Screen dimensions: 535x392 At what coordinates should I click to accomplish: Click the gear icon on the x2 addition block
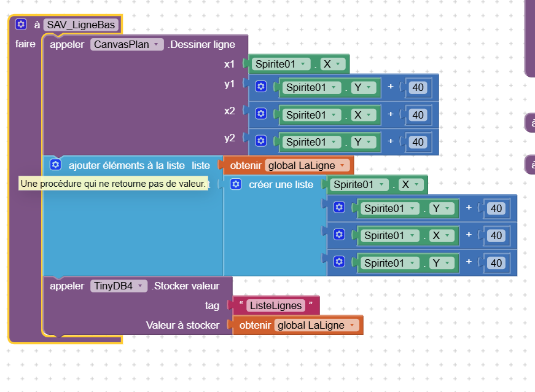point(260,114)
